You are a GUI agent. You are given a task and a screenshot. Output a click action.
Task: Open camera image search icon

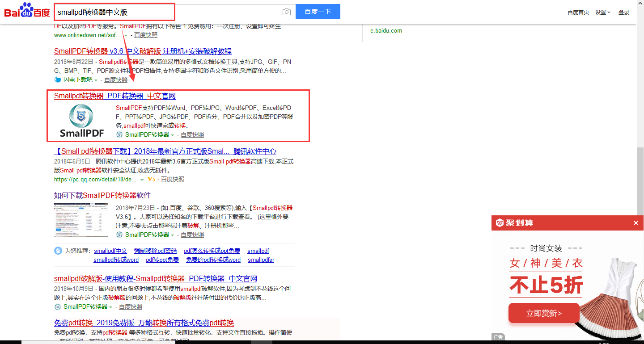[x=287, y=12]
